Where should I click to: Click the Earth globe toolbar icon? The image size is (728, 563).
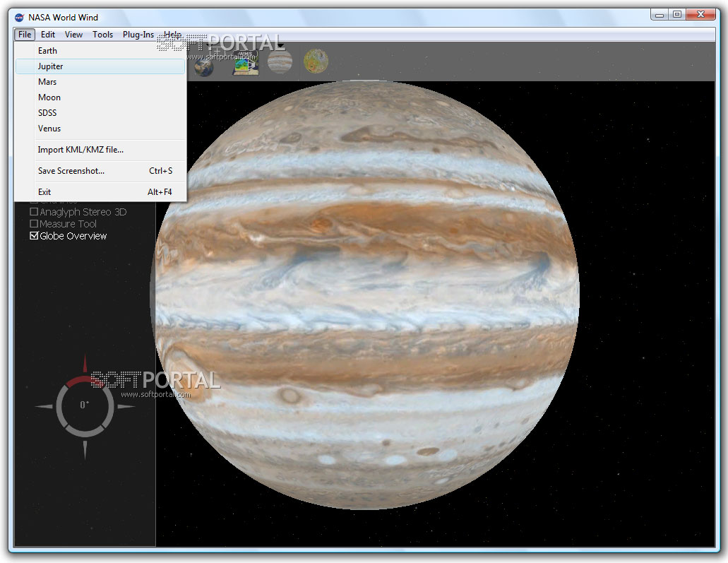pyautogui.click(x=204, y=68)
